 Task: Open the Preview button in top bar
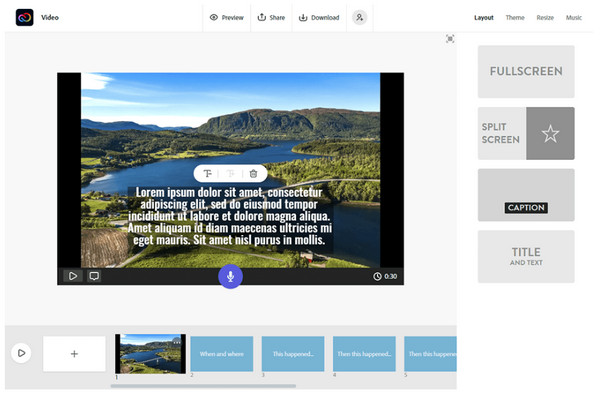point(226,17)
